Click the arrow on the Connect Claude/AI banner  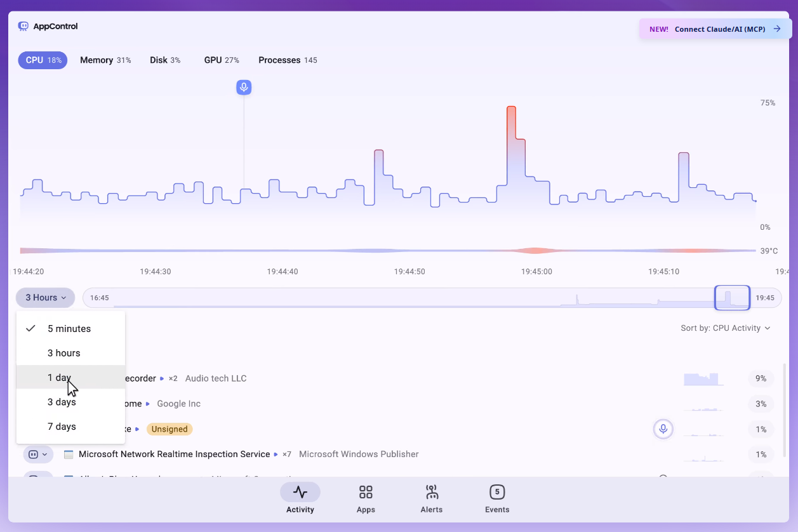point(777,29)
